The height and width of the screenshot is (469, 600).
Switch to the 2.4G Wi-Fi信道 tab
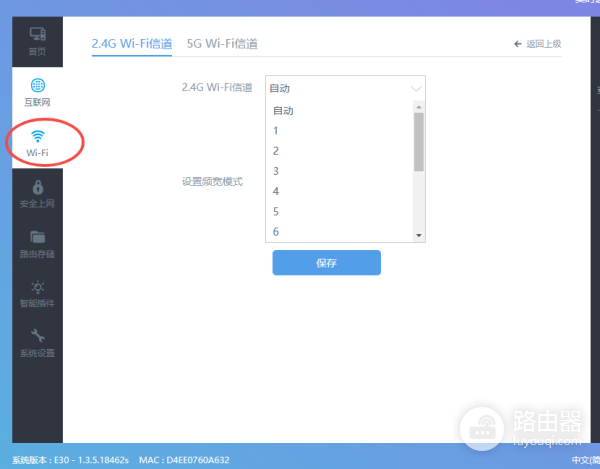[x=132, y=44]
